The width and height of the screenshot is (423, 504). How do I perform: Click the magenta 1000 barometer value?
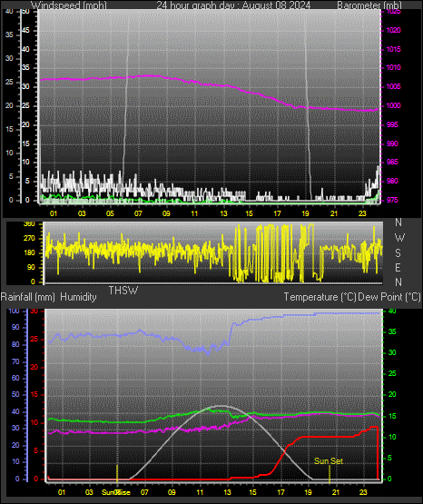coord(393,105)
